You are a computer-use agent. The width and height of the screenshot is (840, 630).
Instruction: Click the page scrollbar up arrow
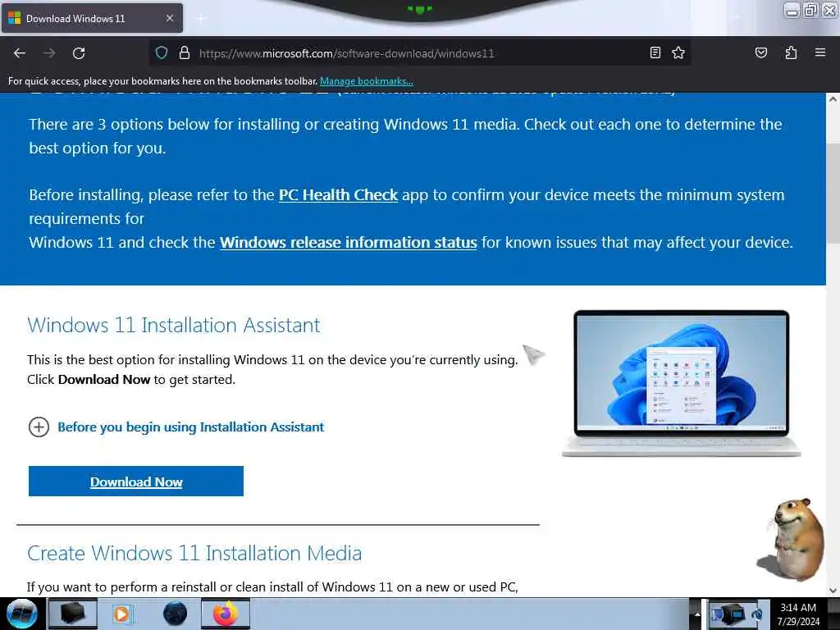pyautogui.click(x=833, y=99)
